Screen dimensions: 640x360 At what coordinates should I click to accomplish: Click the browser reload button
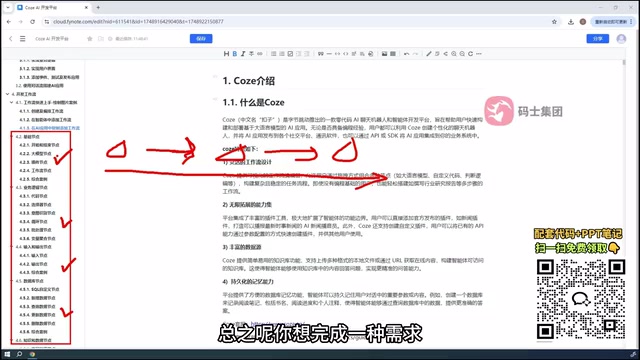pyautogui.click(x=33, y=22)
